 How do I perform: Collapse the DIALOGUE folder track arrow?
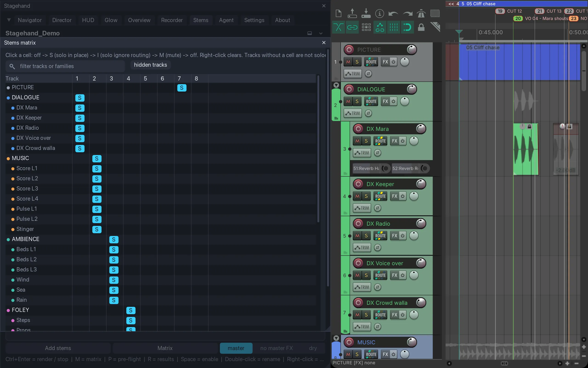[336, 85]
